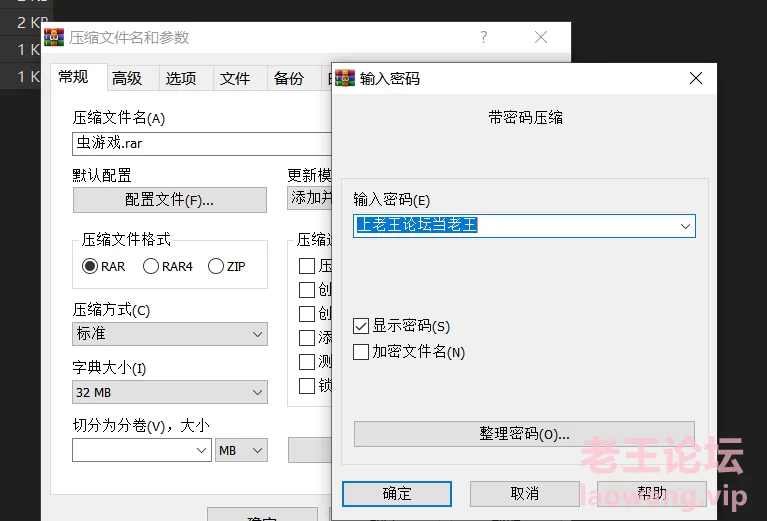Open the password history dropdown arrow
The width and height of the screenshot is (767, 521).
(685, 226)
